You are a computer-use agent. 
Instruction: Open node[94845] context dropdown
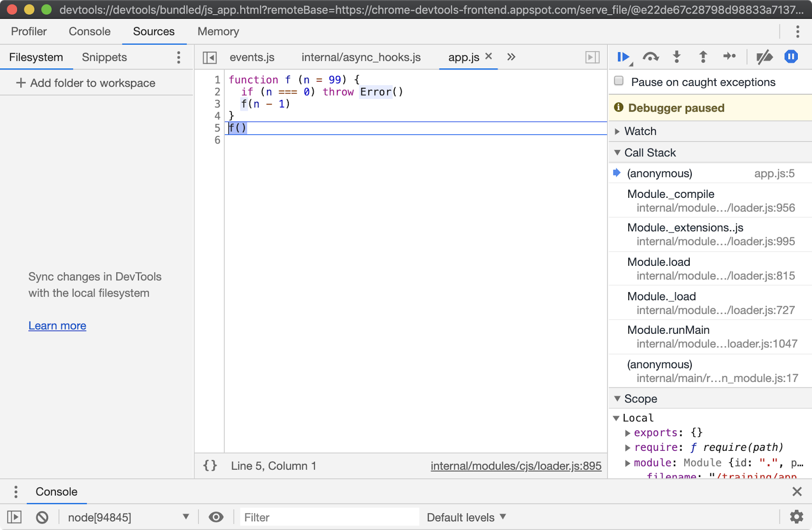(x=128, y=517)
